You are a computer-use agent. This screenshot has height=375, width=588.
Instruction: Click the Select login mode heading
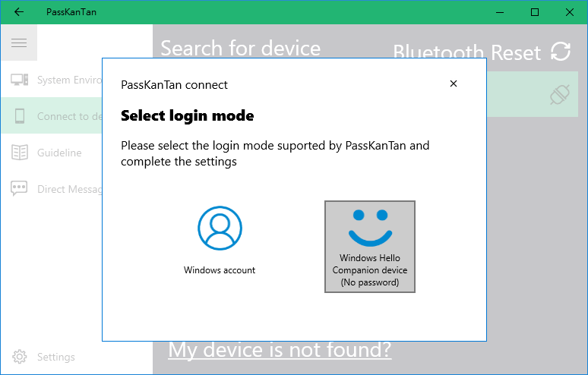[187, 115]
